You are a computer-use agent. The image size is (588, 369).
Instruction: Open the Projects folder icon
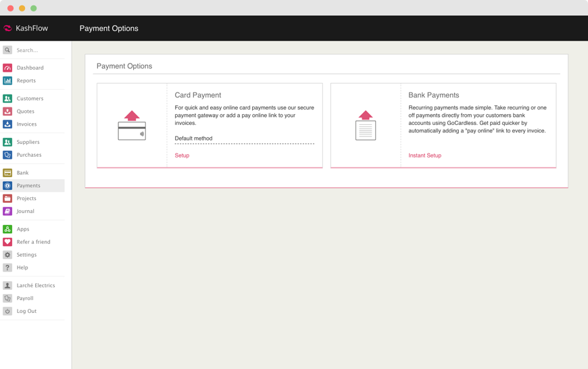[7, 199]
